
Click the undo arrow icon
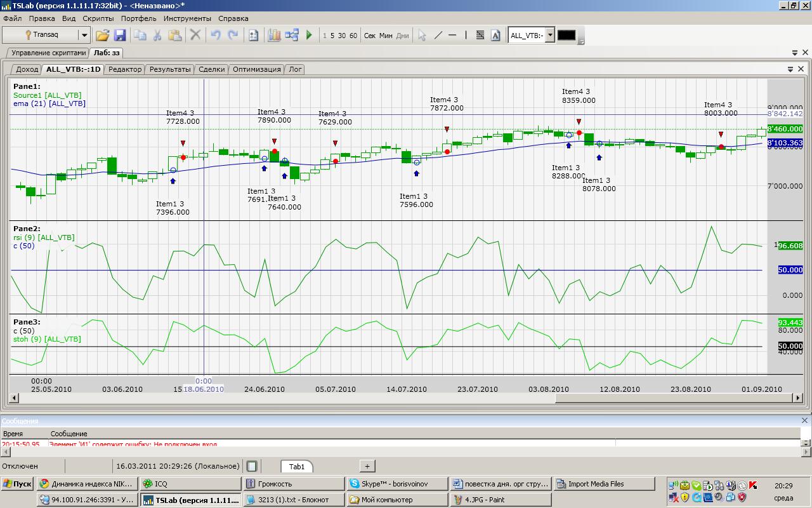click(x=216, y=36)
